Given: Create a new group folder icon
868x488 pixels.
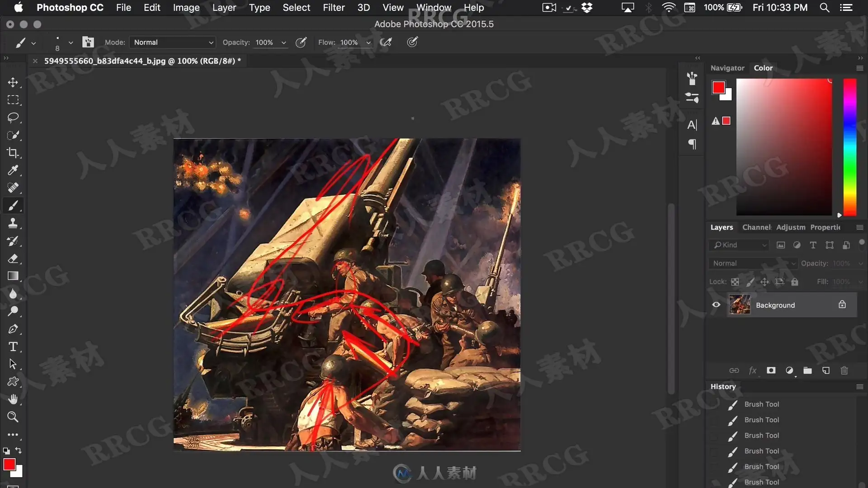Looking at the screenshot, I should tap(807, 371).
